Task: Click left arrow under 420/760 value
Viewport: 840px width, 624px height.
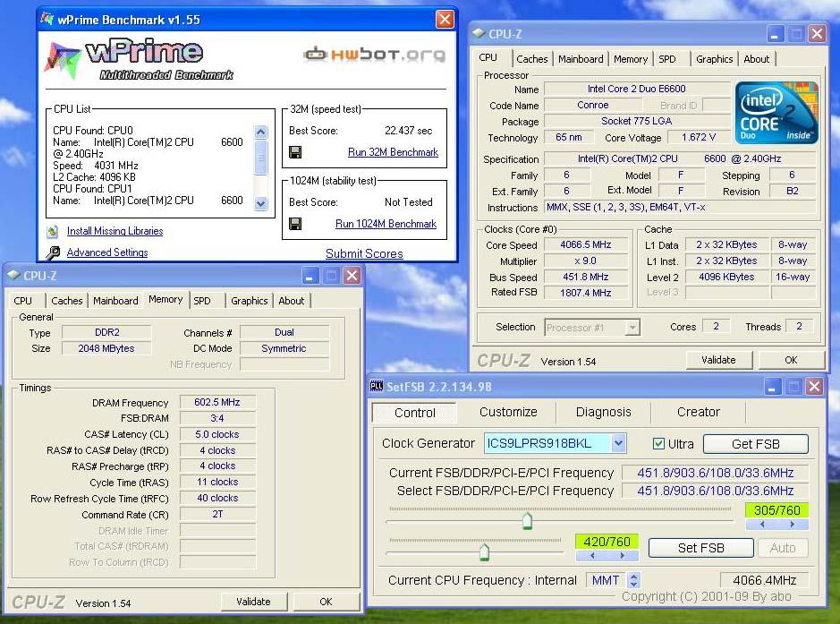Action: pyautogui.click(x=592, y=556)
